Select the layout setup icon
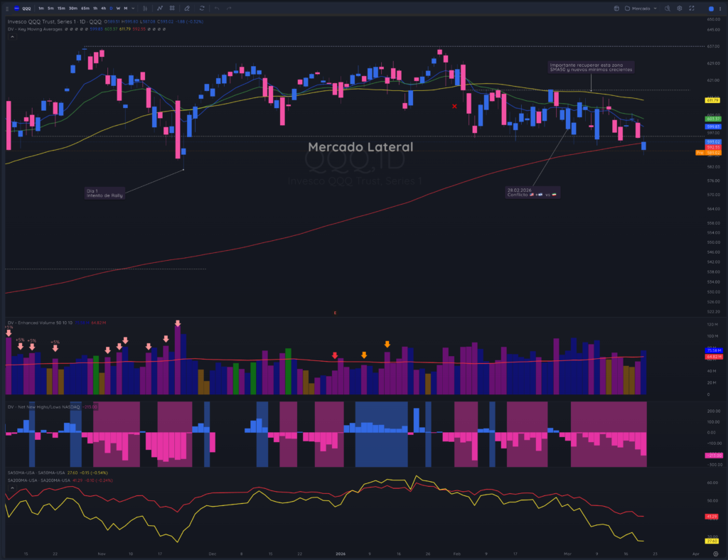This screenshot has width=728, height=560. pyautogui.click(x=616, y=9)
